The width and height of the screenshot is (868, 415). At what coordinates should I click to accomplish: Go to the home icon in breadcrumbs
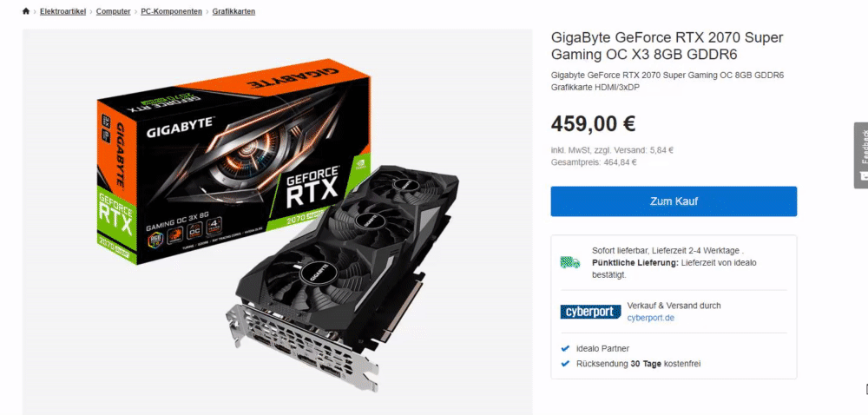[x=25, y=11]
